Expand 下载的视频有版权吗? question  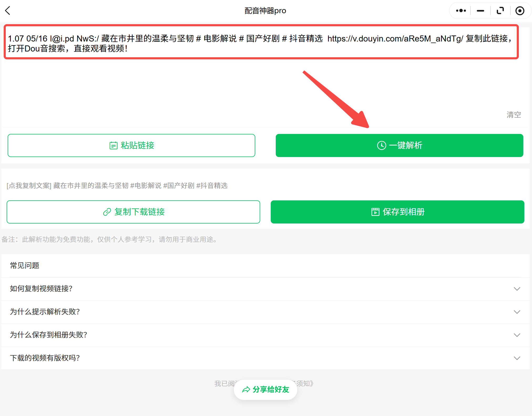click(45, 358)
